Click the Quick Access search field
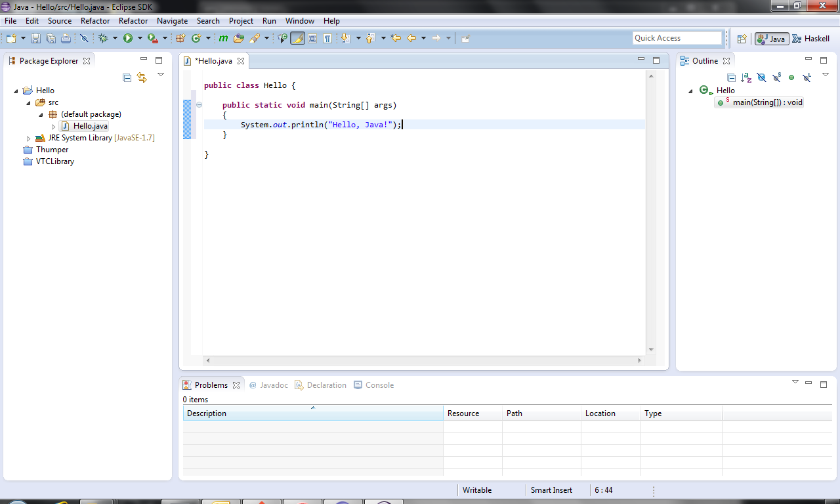Screen dimensions: 840x504 [677, 38]
